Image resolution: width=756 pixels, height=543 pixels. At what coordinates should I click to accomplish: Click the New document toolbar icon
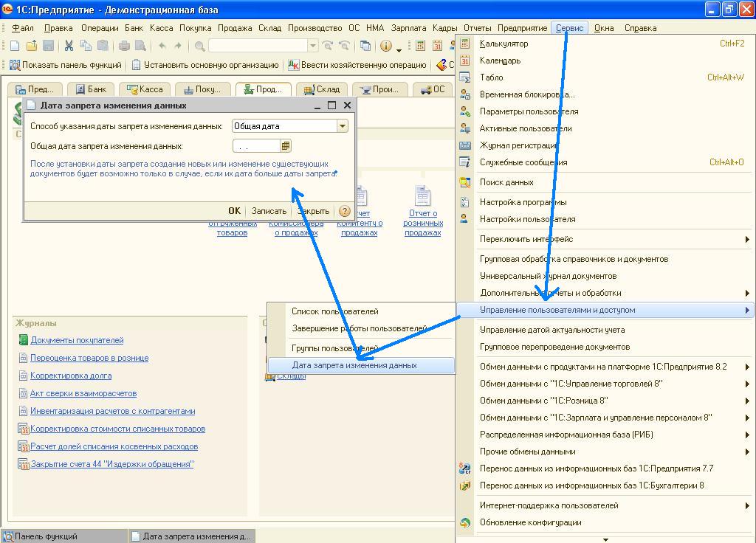15,46
